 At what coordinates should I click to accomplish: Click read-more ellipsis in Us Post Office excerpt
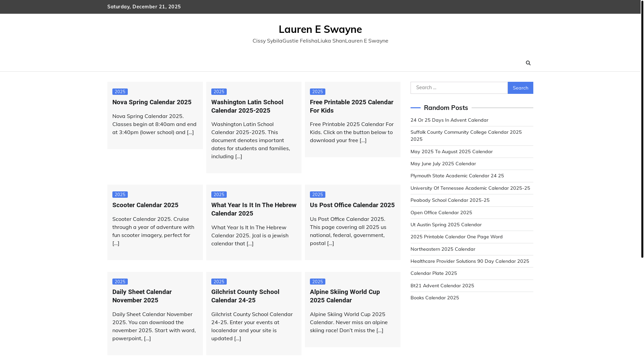click(x=330, y=243)
